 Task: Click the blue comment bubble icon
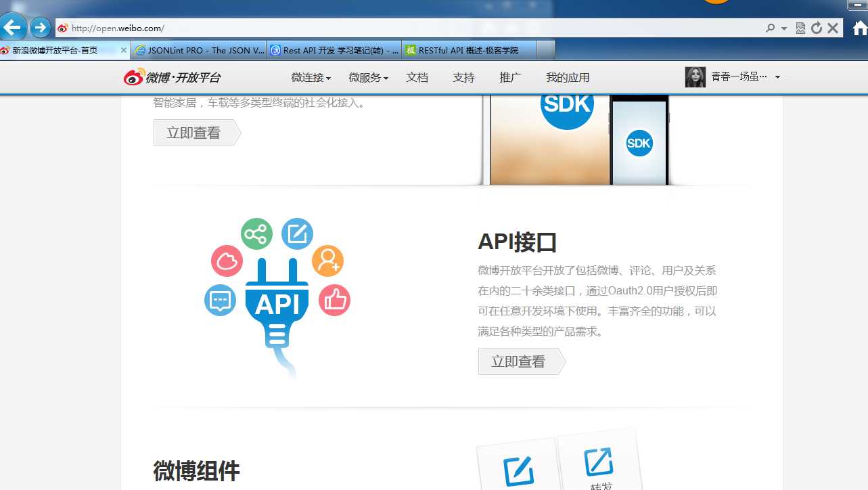221,300
